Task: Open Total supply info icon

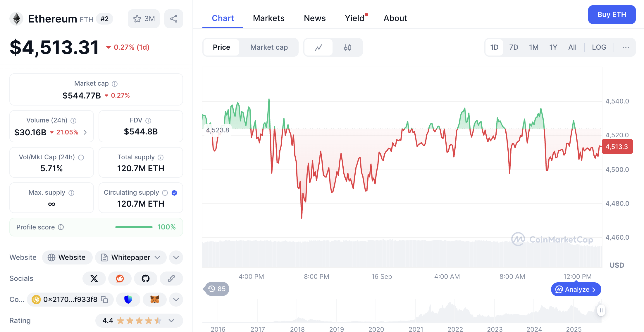Action: [x=161, y=158]
